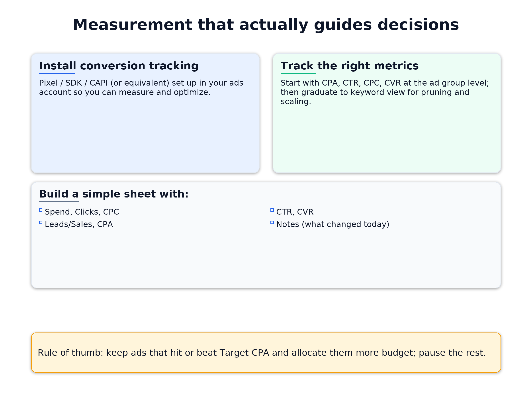Screen dimensions: 532x399
Task: Select the 'Install conversion tracking' heading
Action: 119,66
